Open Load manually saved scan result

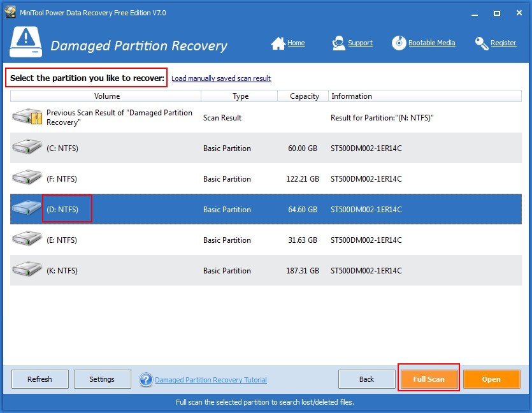pos(221,78)
